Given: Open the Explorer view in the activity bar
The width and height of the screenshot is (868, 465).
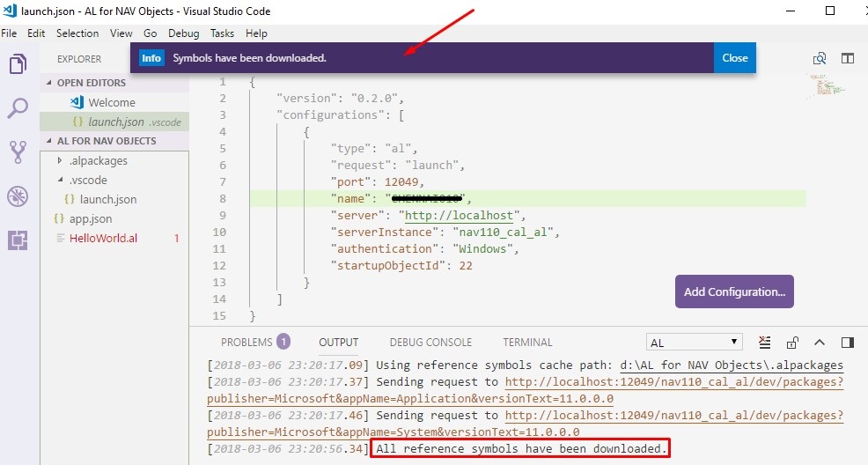Looking at the screenshot, I should click(x=18, y=63).
